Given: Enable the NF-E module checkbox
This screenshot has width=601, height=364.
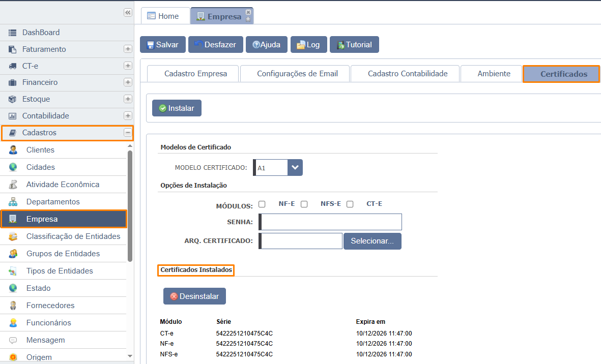Looking at the screenshot, I should click(x=262, y=204).
